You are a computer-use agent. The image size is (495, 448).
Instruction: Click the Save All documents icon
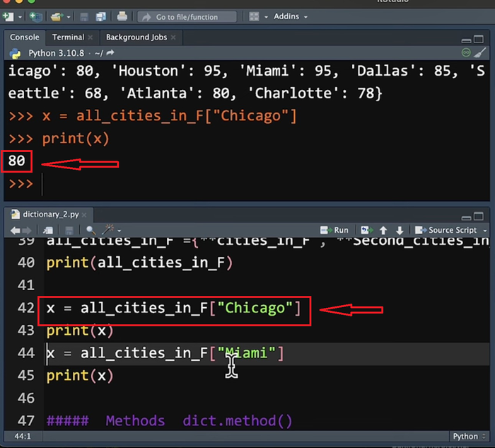(x=100, y=16)
